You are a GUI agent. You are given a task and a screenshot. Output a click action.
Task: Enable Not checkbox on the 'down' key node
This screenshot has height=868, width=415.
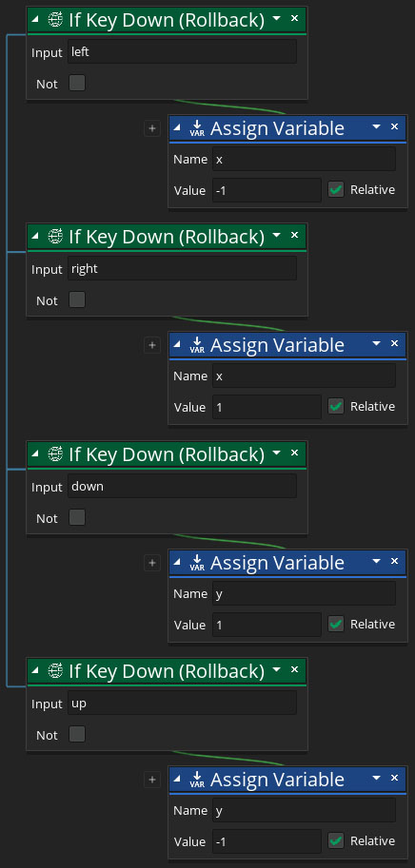(x=77, y=517)
